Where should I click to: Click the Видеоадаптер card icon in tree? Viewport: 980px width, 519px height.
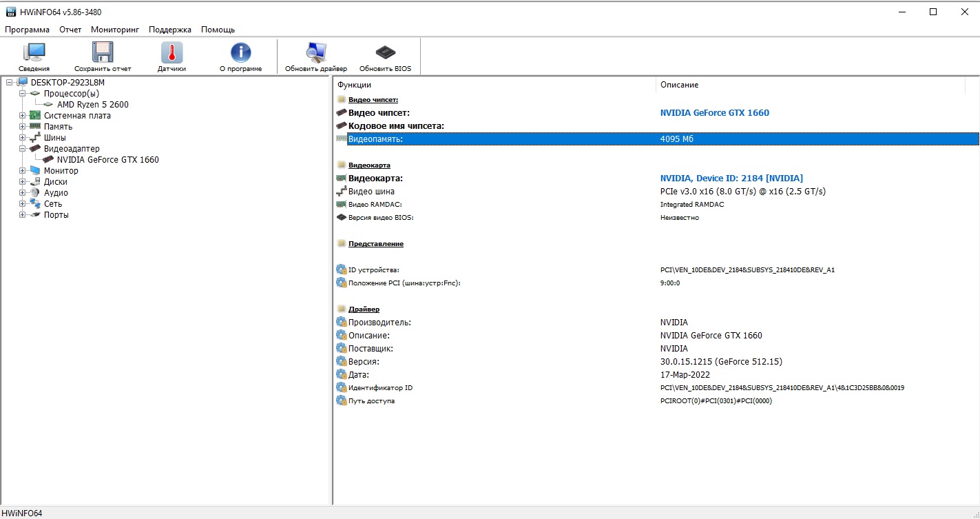click(36, 149)
